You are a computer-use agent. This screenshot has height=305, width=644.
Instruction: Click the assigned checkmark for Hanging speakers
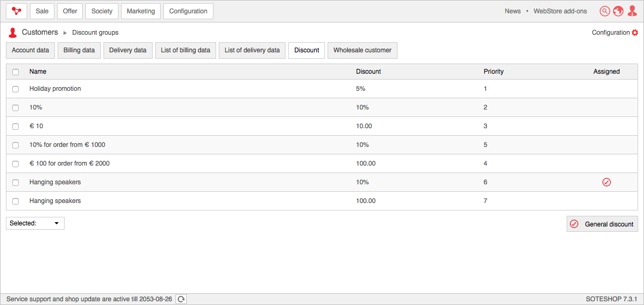tap(606, 182)
